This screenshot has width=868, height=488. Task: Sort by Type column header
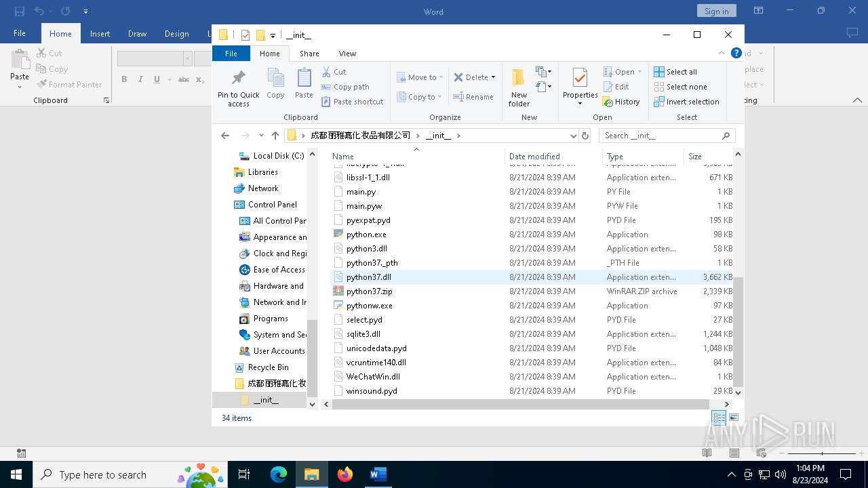coord(642,157)
